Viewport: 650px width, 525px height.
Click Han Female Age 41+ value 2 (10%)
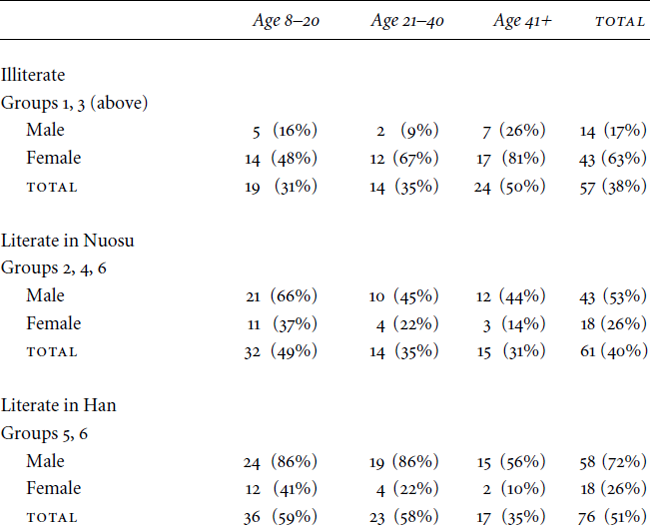pos(514,489)
